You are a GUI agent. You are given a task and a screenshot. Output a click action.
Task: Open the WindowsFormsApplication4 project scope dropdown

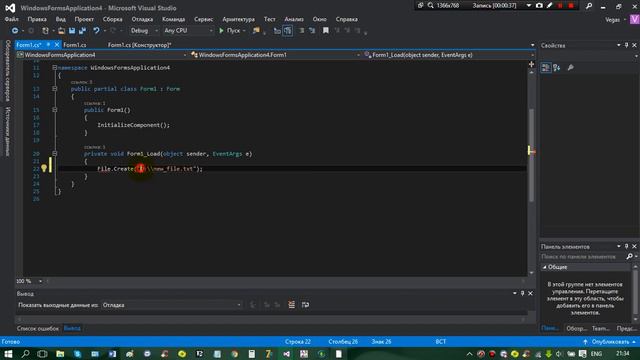(x=102, y=55)
